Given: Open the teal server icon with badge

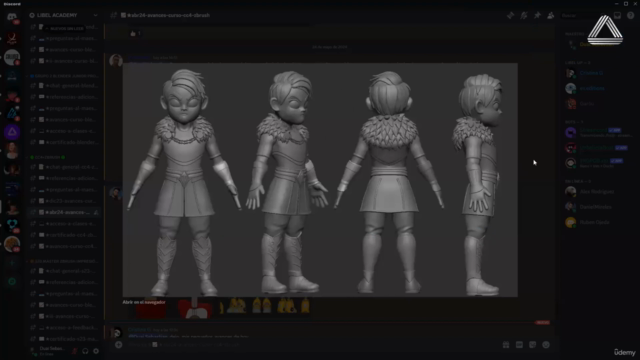Looking at the screenshot, I should coord(12,225).
